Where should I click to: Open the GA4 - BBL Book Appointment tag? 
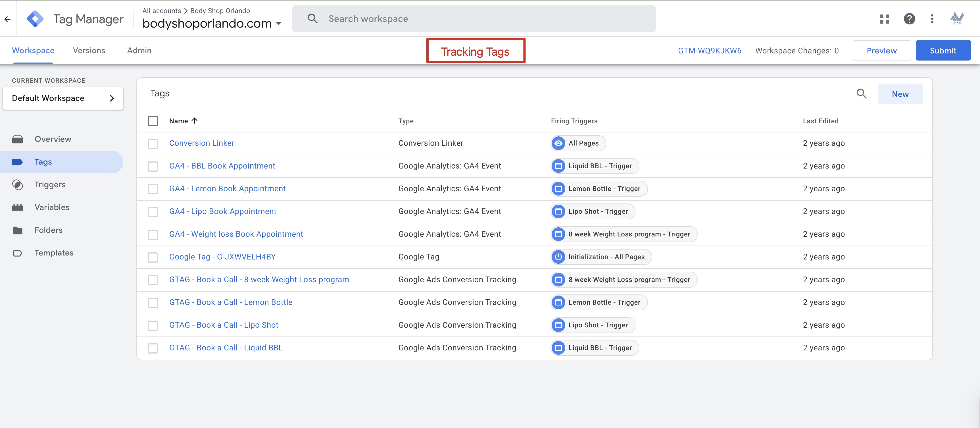pyautogui.click(x=222, y=166)
